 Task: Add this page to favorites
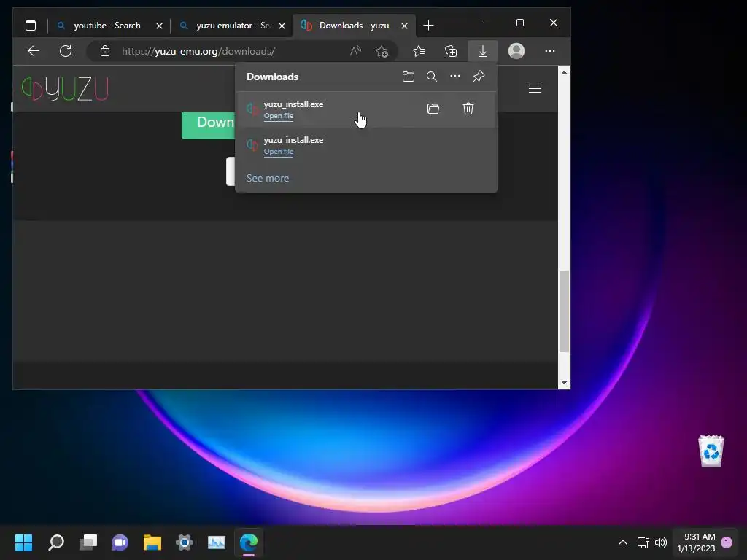pyautogui.click(x=382, y=51)
